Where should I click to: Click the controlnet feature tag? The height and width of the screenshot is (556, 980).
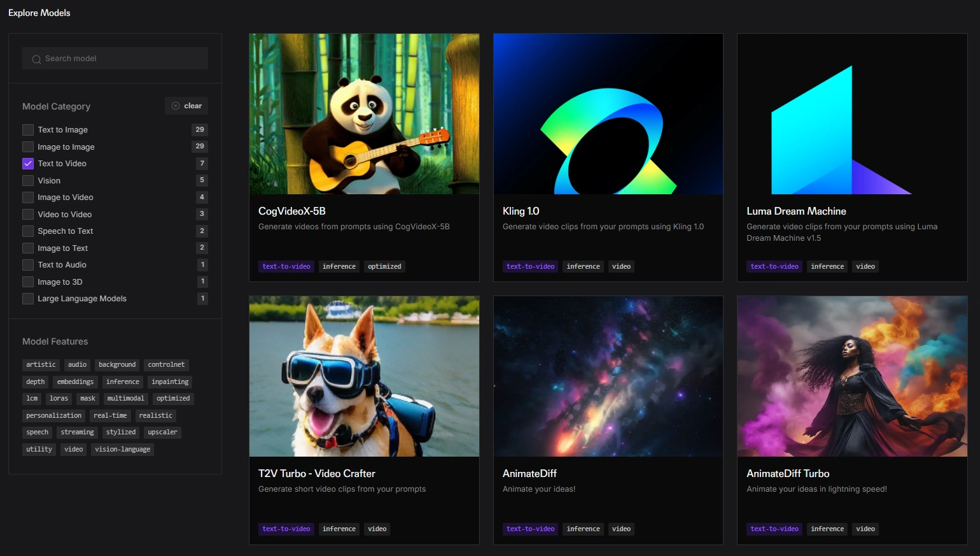tap(166, 365)
